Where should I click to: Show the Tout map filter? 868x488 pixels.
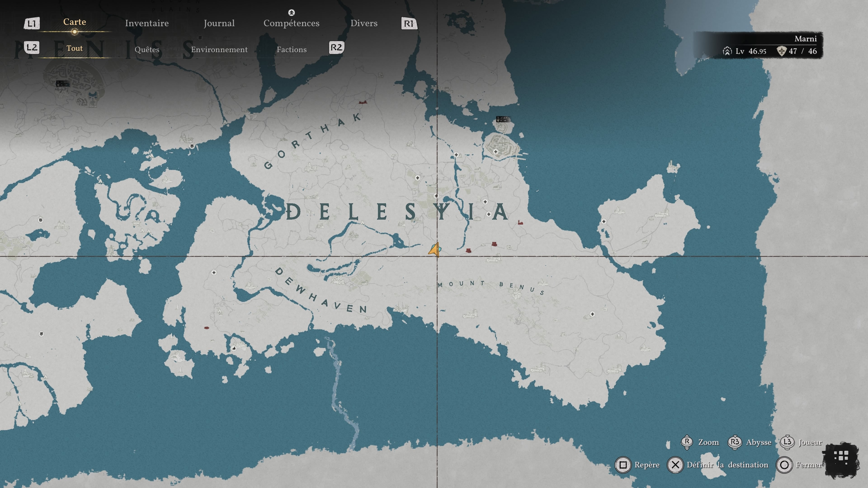(x=74, y=48)
